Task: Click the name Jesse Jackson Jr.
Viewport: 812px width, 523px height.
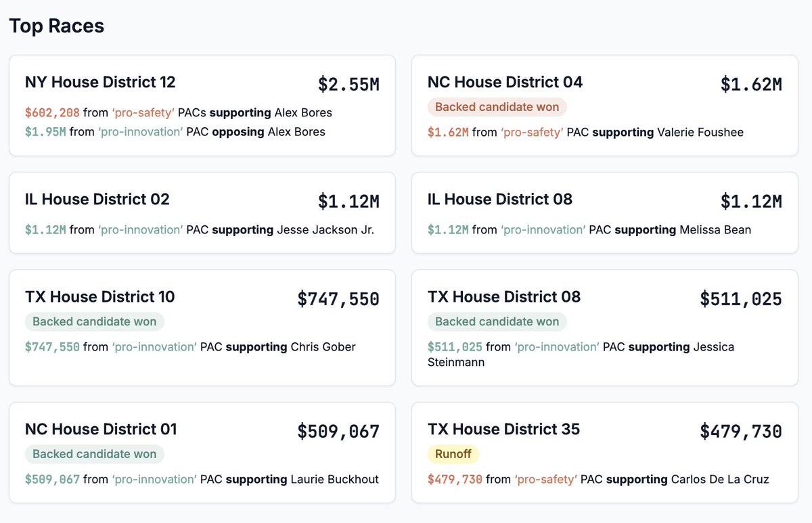Action: click(325, 230)
